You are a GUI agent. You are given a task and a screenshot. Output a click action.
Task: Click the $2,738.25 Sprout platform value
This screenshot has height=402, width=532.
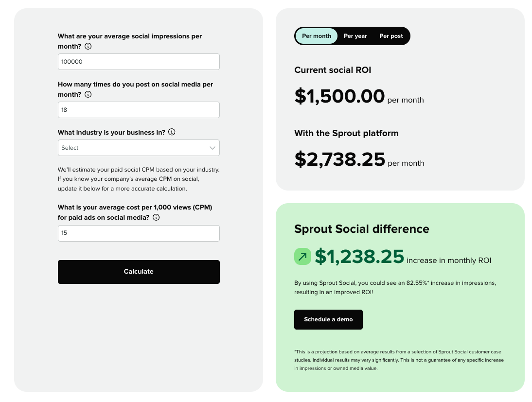[x=339, y=159]
